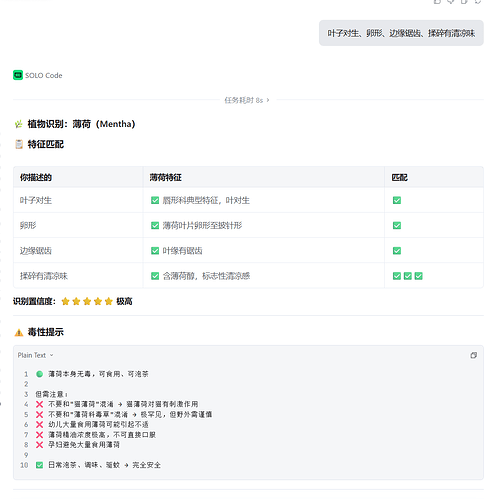
Task: Click code line 幼儿大量食用薄荷可能引起不适
Action: coord(92,424)
